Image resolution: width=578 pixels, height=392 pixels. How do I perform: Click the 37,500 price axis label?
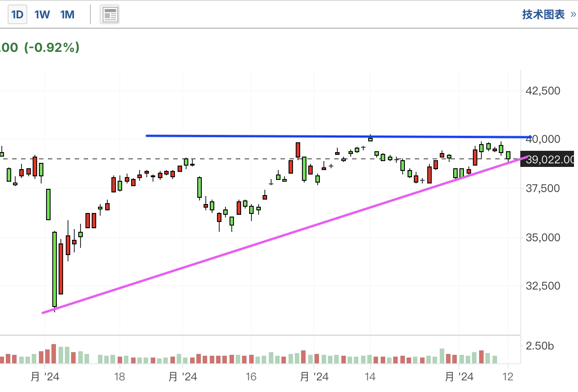[543, 188]
